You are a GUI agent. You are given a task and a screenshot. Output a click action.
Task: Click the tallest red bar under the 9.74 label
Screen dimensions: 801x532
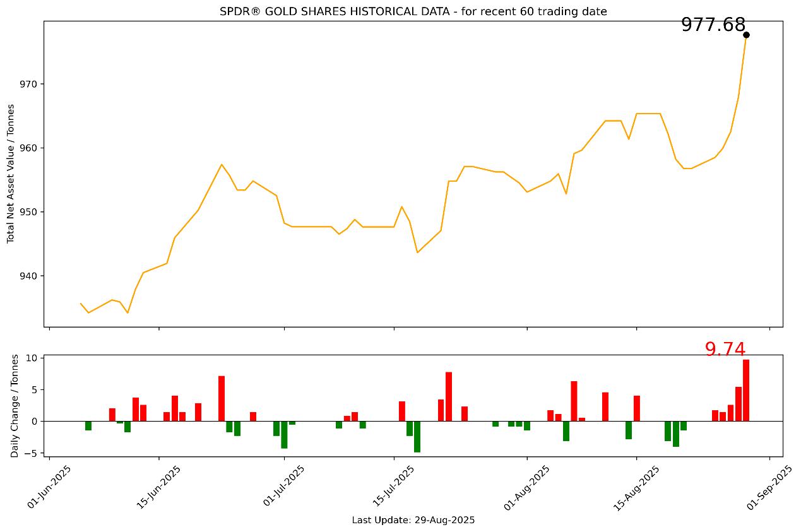[746, 390]
